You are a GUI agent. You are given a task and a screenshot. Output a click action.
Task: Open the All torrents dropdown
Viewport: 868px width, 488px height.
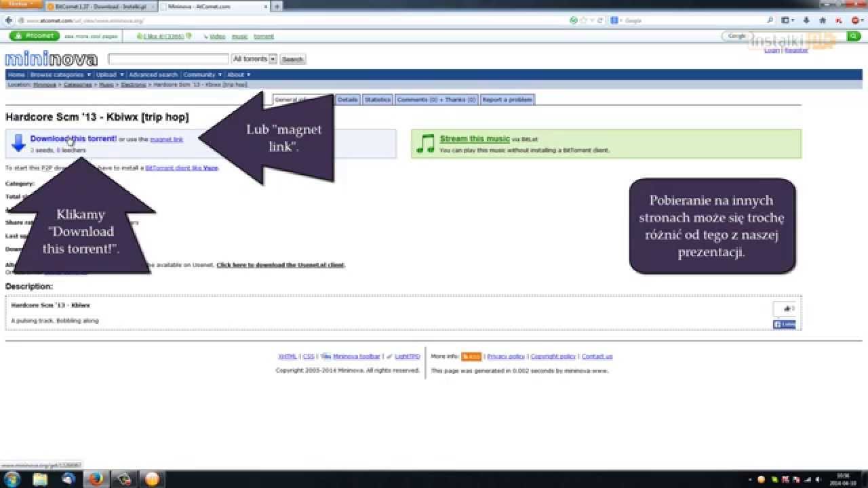(254, 59)
